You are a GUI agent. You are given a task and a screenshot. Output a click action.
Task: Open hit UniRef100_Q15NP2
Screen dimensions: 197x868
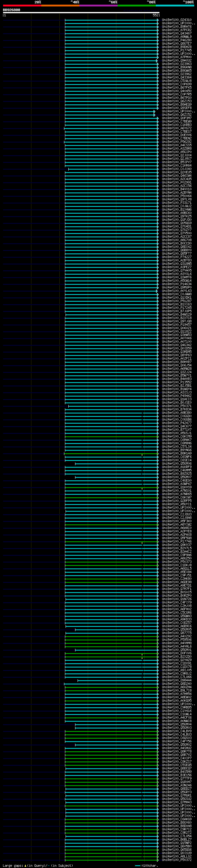[177, 843]
